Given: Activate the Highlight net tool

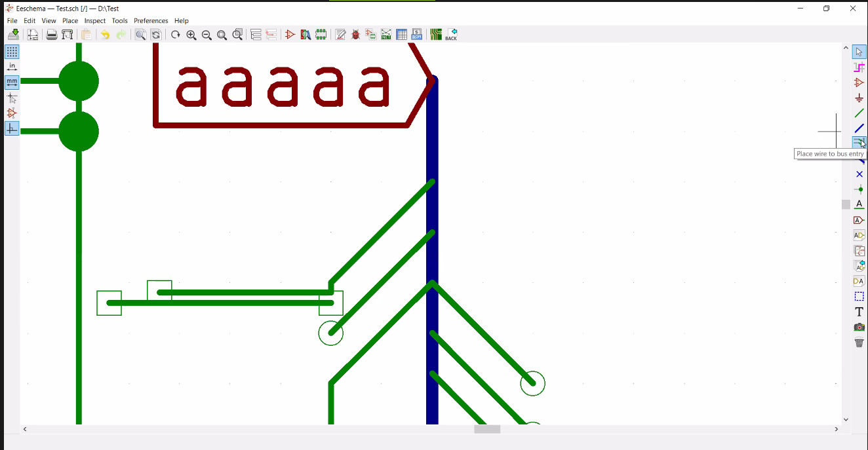Looking at the screenshot, I should tap(859, 67).
